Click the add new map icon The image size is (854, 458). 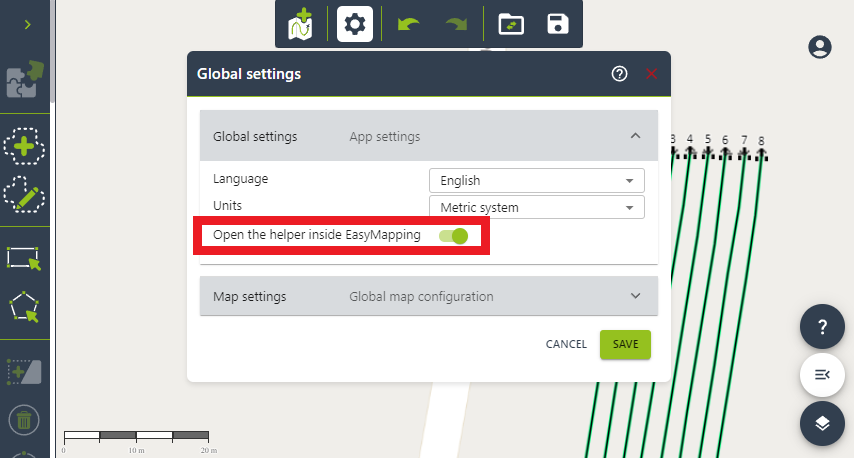tap(300, 24)
